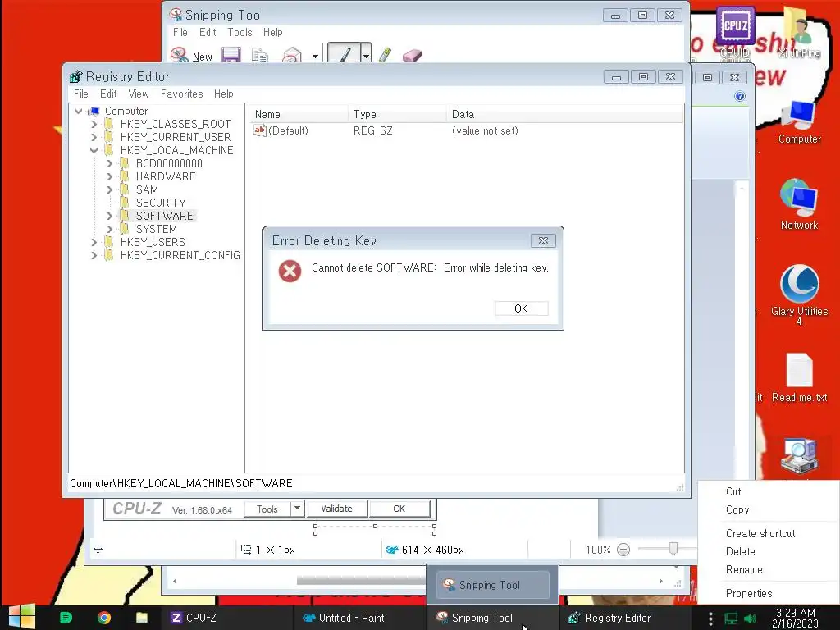Open the Send snip dropdown arrow
The width and height of the screenshot is (840, 630).
315,57
